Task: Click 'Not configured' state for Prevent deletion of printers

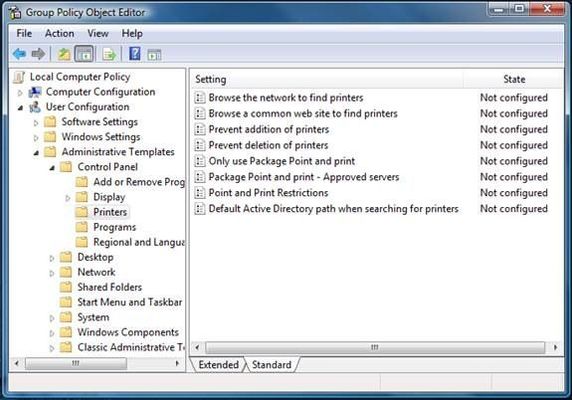Action: tap(514, 145)
